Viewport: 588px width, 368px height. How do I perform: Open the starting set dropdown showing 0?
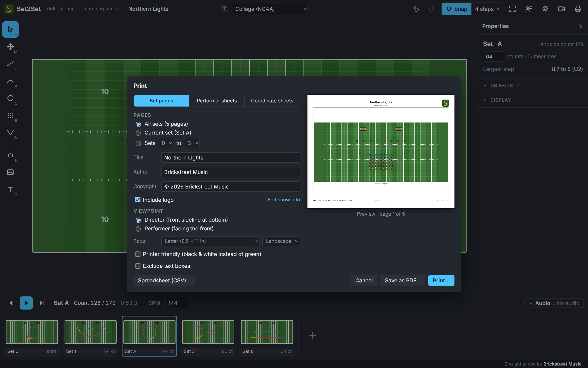166,143
